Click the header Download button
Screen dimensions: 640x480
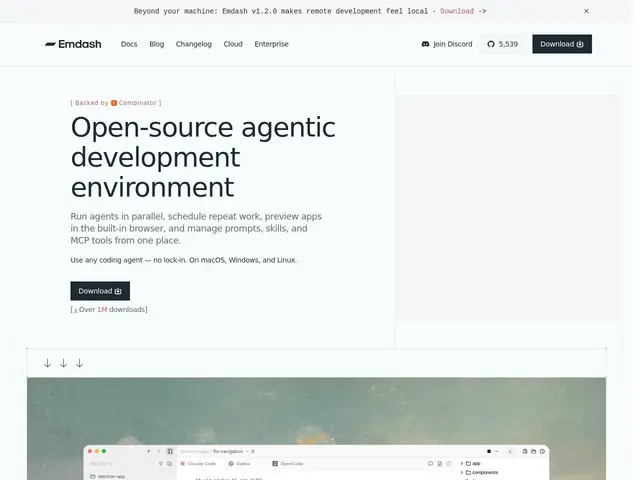(x=562, y=44)
